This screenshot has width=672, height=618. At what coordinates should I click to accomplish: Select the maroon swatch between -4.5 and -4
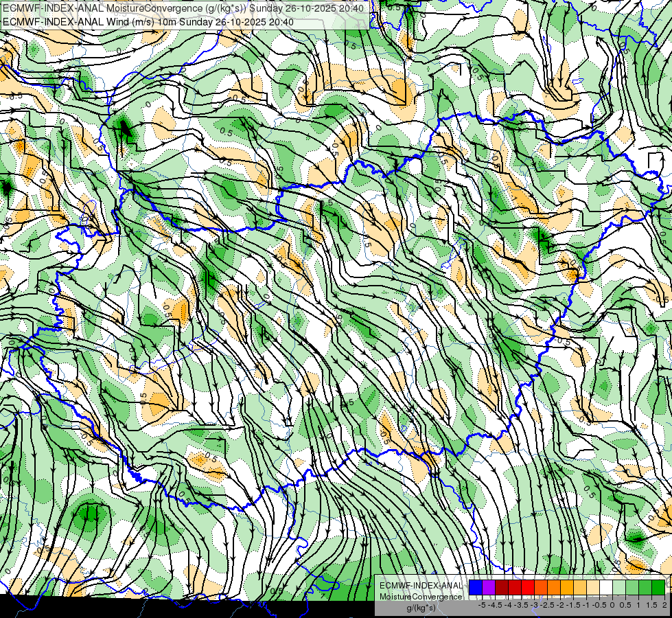502,587
